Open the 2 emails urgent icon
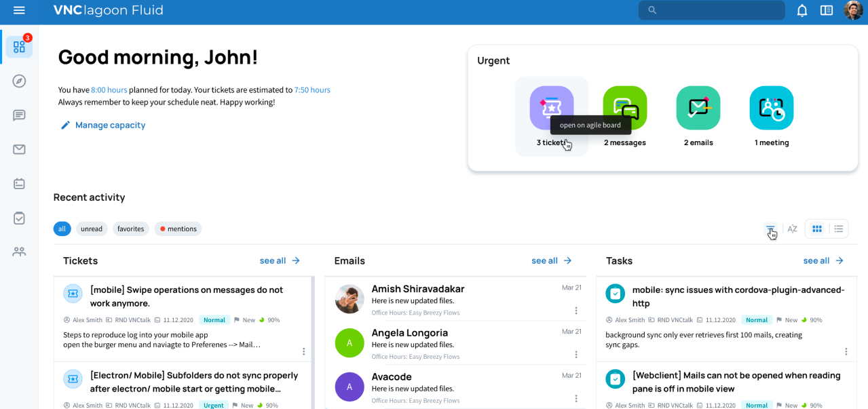Screen dimensions: 868x409 point(698,109)
